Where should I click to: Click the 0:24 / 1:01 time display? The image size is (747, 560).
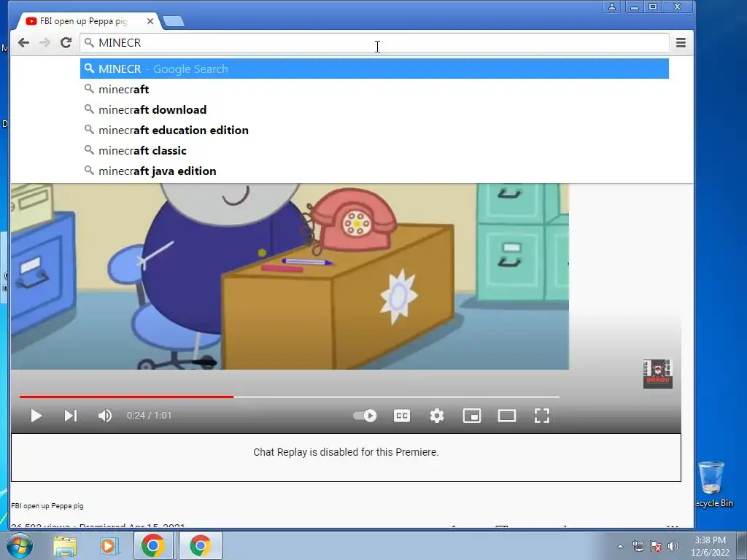point(149,416)
